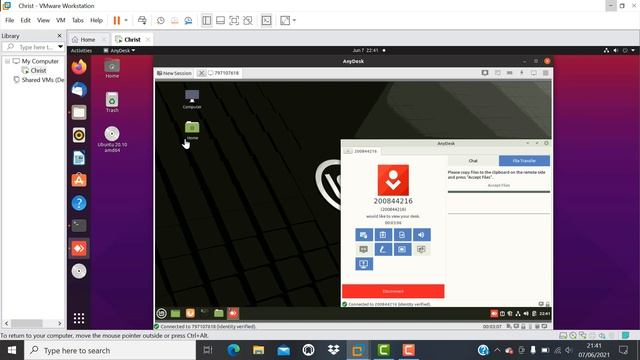Click the stretch guest display icon
Image resolution: width=640 pixels, height=360 pixels.
click(285, 20)
